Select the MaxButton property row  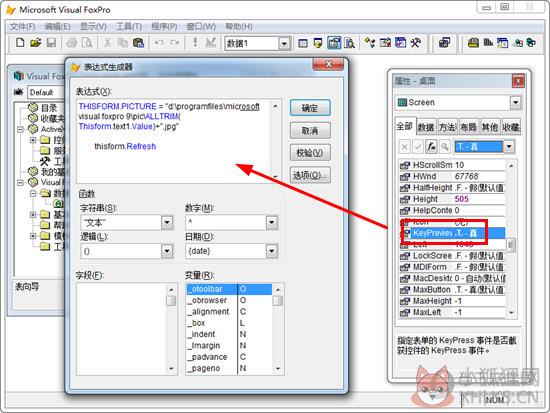click(x=452, y=290)
